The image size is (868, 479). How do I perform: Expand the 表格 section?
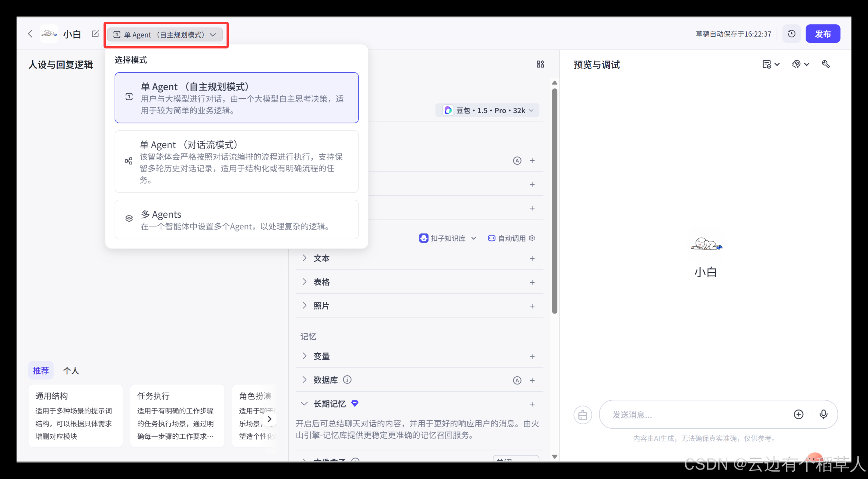tap(321, 282)
